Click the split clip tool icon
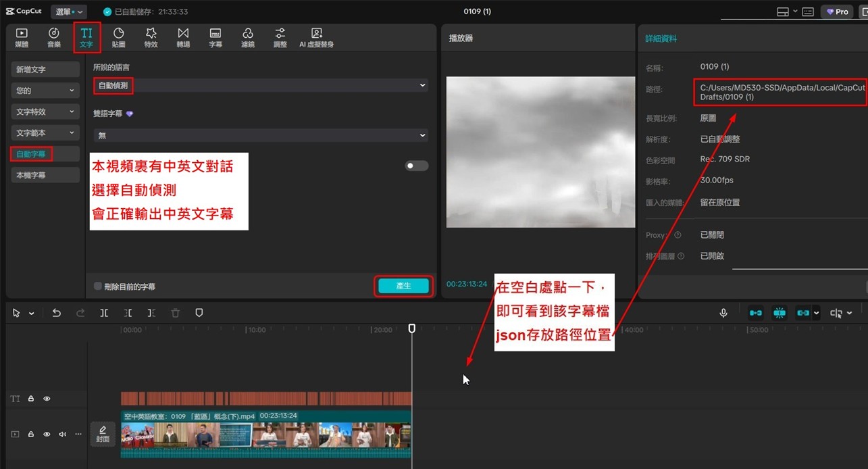868x469 pixels. click(104, 313)
